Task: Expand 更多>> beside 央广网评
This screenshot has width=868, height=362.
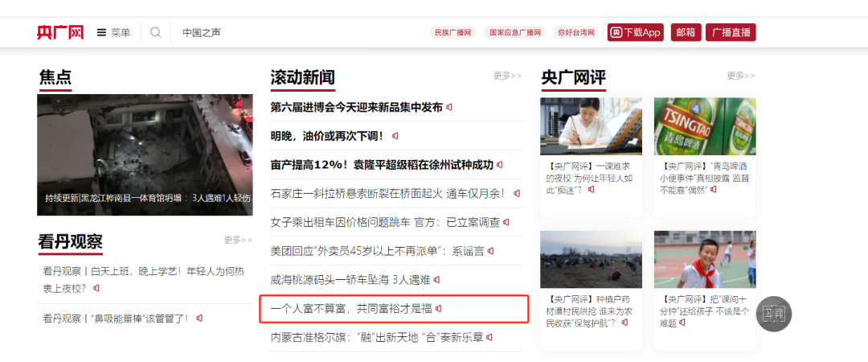Action: tap(741, 76)
